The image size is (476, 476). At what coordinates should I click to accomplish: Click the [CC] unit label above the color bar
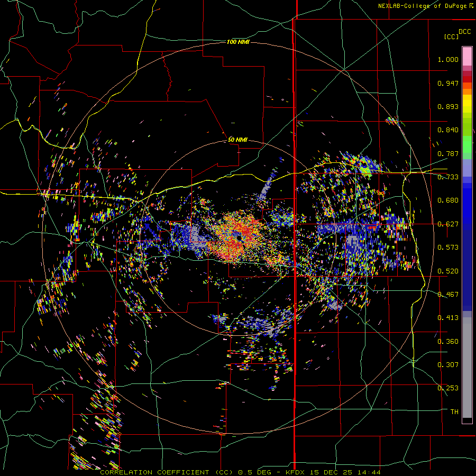point(451,36)
